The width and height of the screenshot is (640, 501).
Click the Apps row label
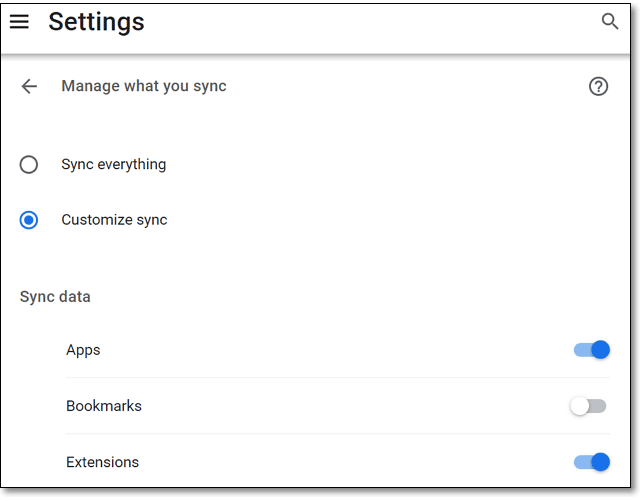(x=83, y=351)
